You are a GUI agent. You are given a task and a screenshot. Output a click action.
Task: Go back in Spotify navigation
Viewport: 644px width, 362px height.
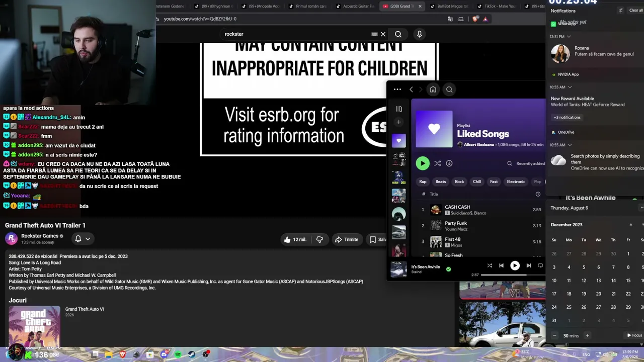[x=411, y=89]
